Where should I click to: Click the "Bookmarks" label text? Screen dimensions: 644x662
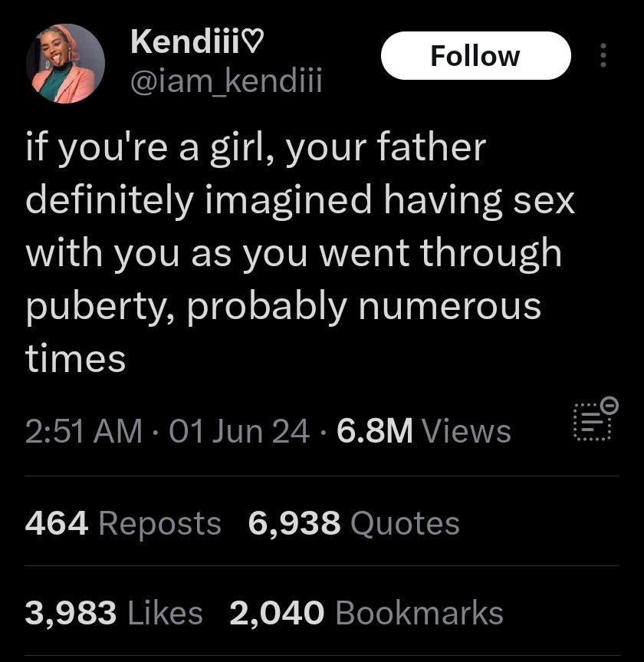coord(419,613)
